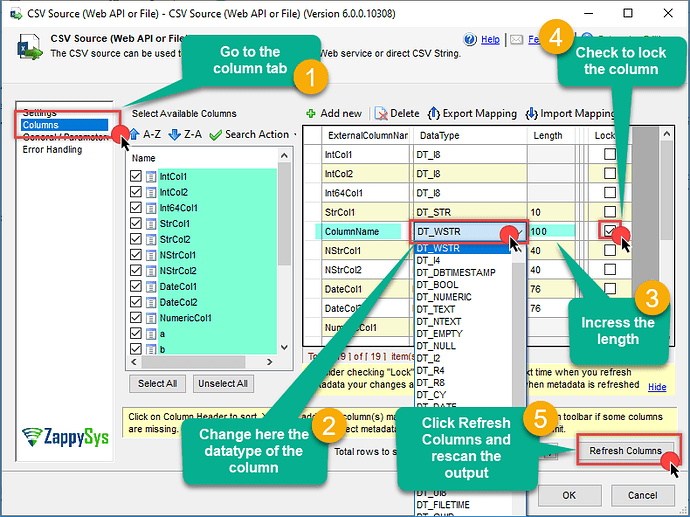Toggle the Lock checkbox for ColumnName row

(x=609, y=231)
